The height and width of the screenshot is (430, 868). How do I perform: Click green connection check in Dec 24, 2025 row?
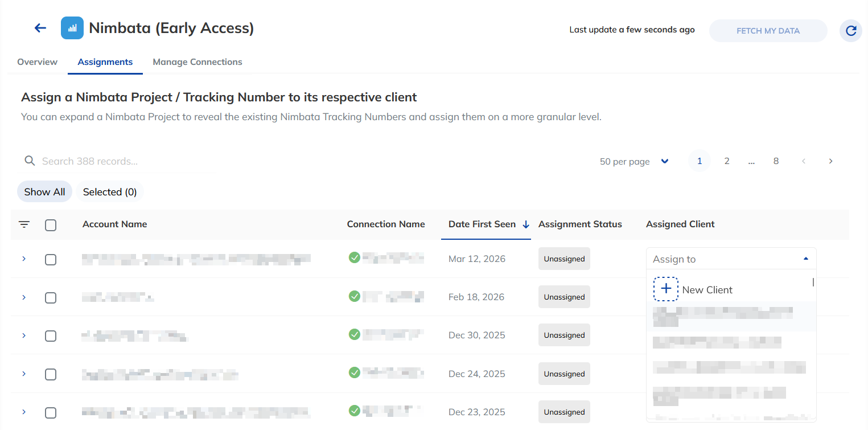click(355, 372)
